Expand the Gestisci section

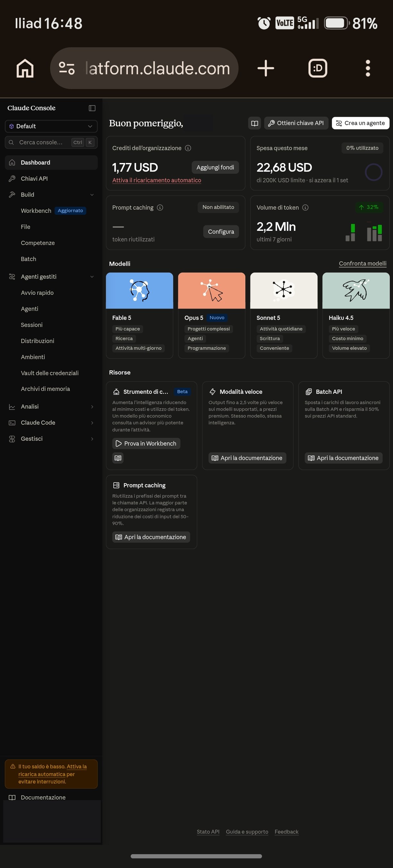coord(51,439)
